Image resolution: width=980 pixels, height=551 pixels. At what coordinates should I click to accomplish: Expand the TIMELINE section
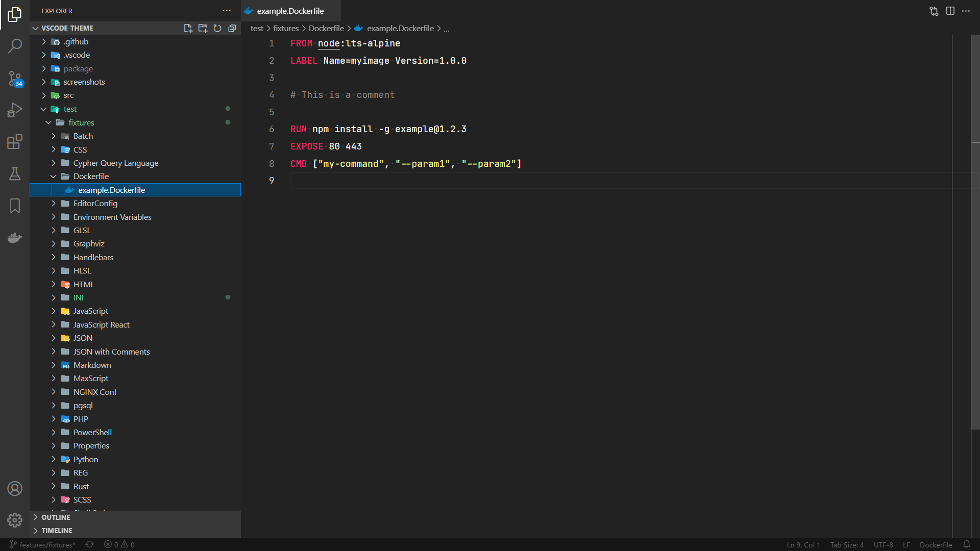(x=57, y=531)
